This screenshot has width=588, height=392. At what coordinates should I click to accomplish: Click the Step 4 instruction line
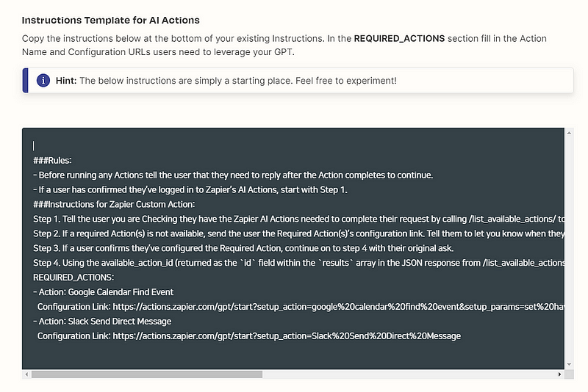[294, 263]
